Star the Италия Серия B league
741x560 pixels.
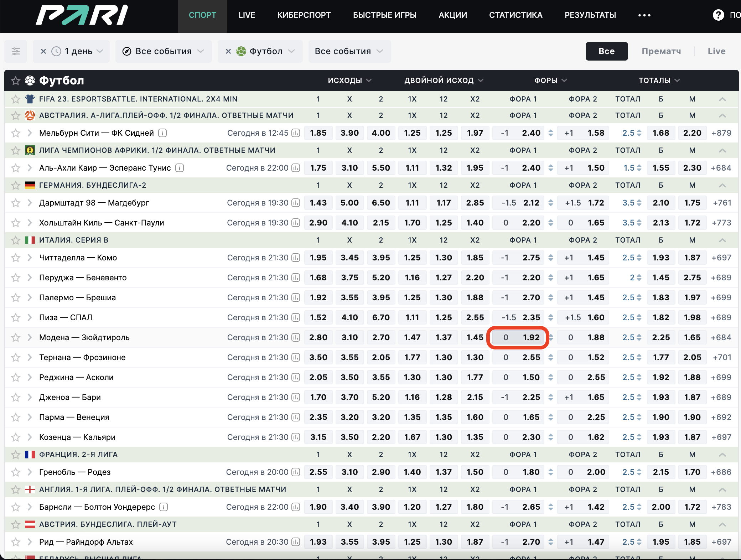click(15, 240)
